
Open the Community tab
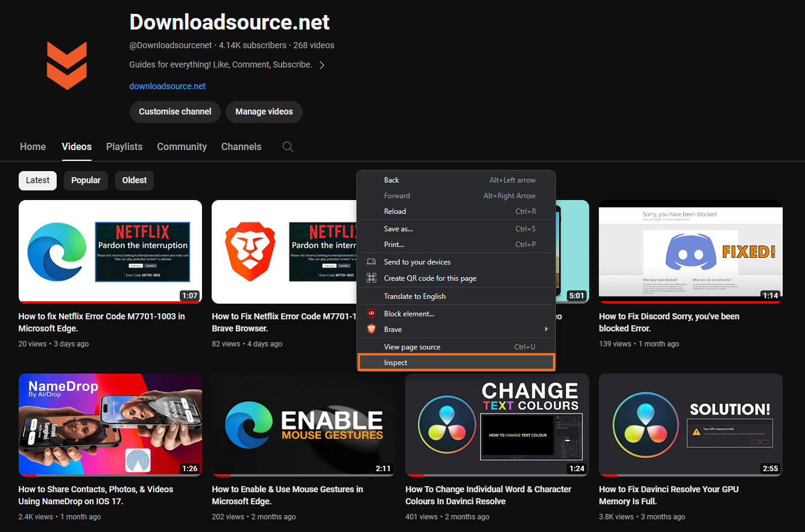[182, 146]
